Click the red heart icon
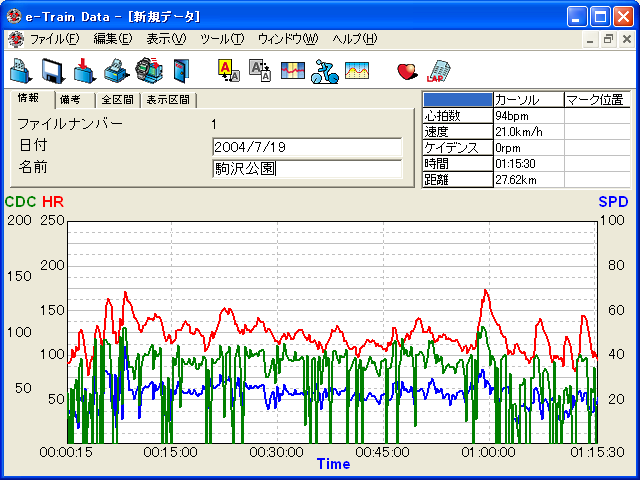Screen dimensions: 640x480 coord(407,70)
